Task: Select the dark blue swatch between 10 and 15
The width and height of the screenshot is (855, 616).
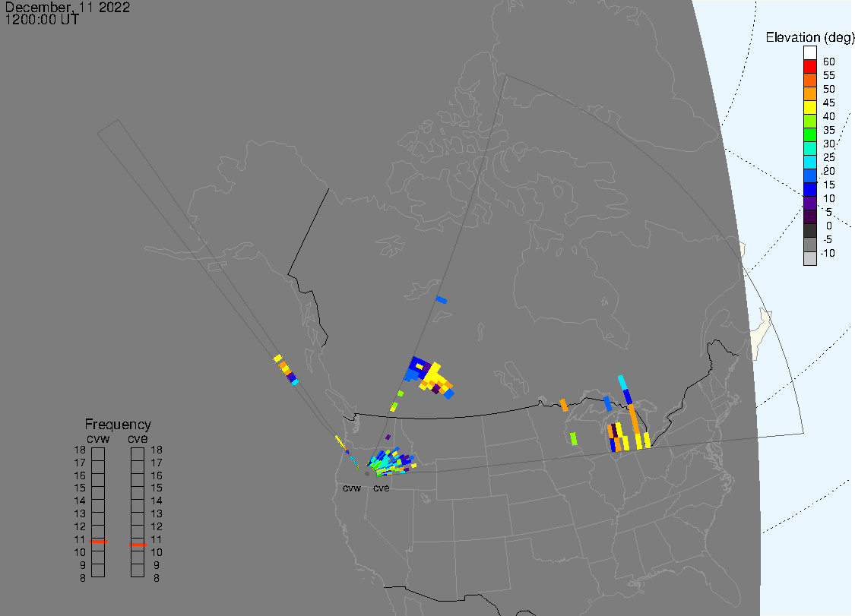Action: click(809, 190)
